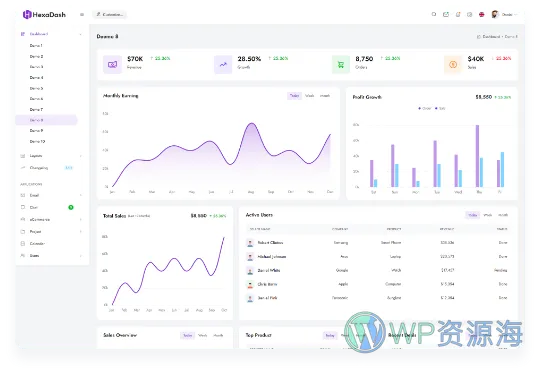Open the Customize button in header
This screenshot has width=540, height=374.
110,14
